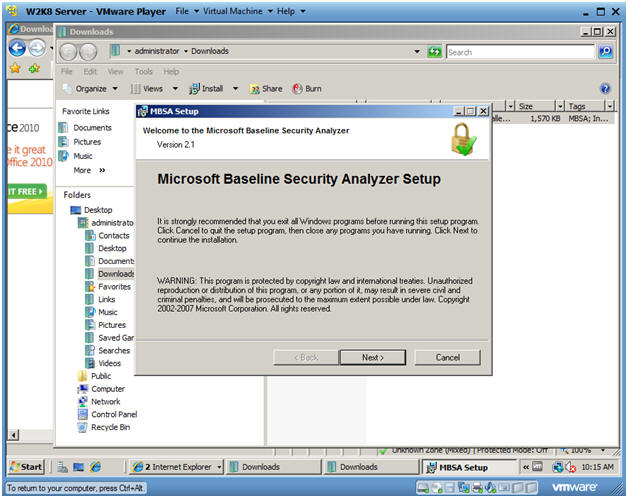628x498 pixels.
Task: Select Desktop root in Folders tree
Action: point(98,210)
